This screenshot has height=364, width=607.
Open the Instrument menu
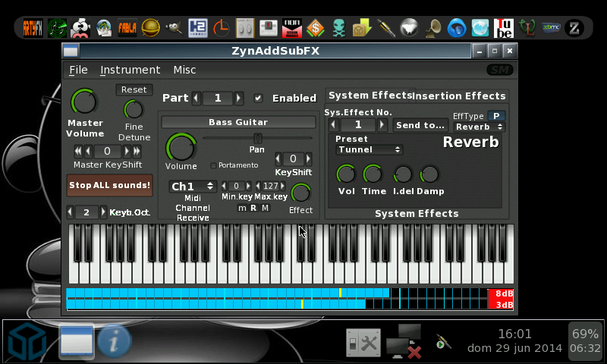click(130, 70)
